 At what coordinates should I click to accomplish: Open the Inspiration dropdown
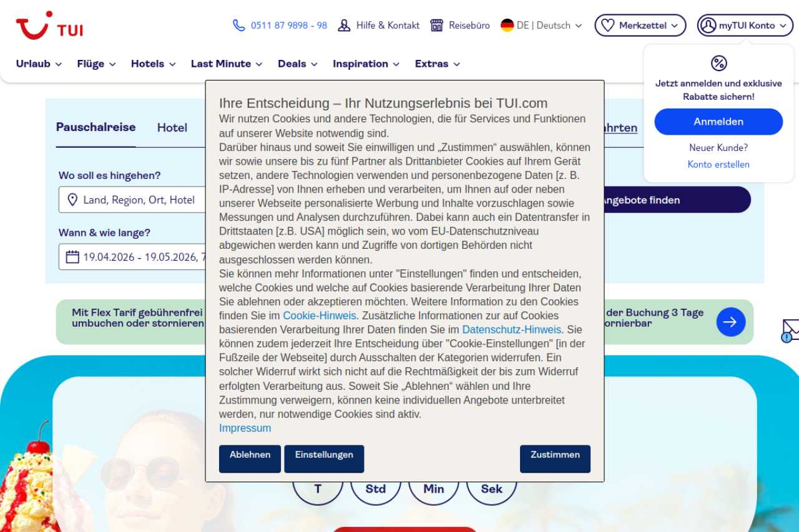pos(366,64)
